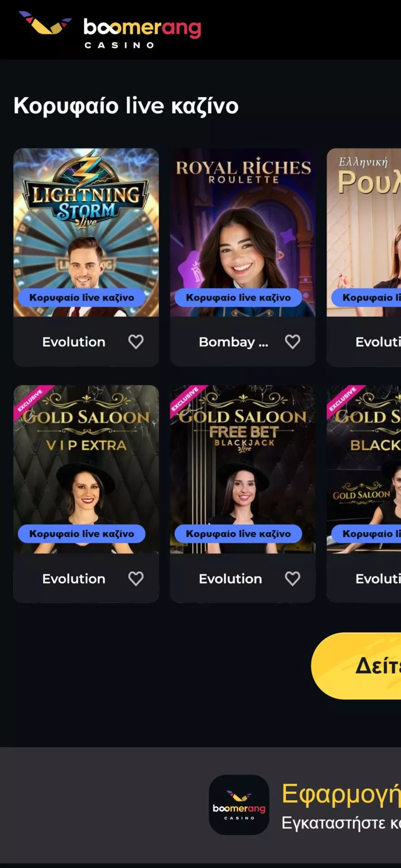401x868 pixels.
Task: Click the Κορυφαίο live καζίνο tag on Lightning Storm
Action: [x=82, y=297]
